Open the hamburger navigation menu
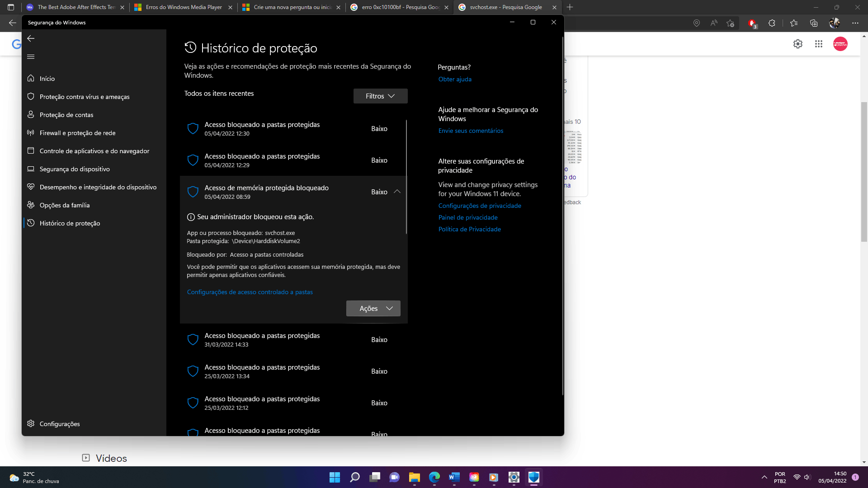This screenshot has width=868, height=488. coord(31,56)
